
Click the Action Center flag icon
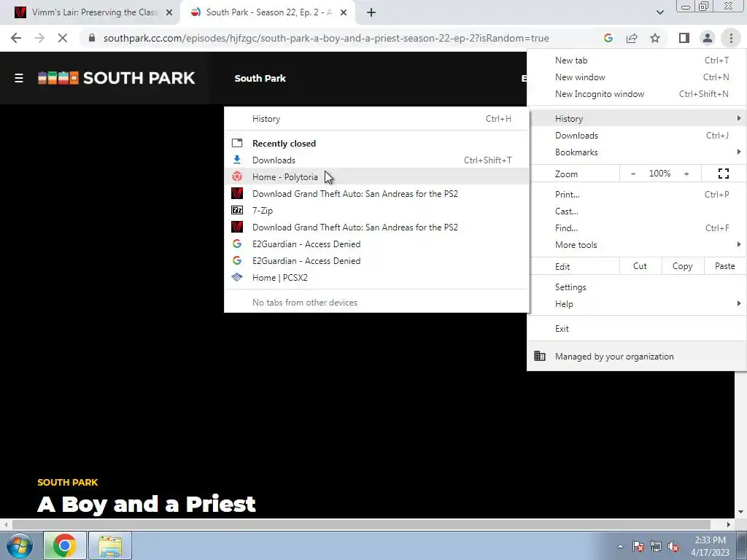pyautogui.click(x=638, y=547)
